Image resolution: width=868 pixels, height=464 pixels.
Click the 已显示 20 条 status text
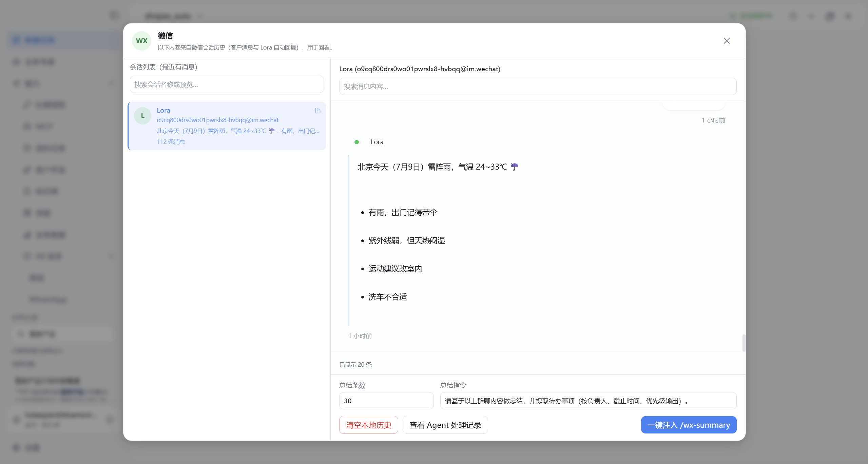(x=355, y=365)
